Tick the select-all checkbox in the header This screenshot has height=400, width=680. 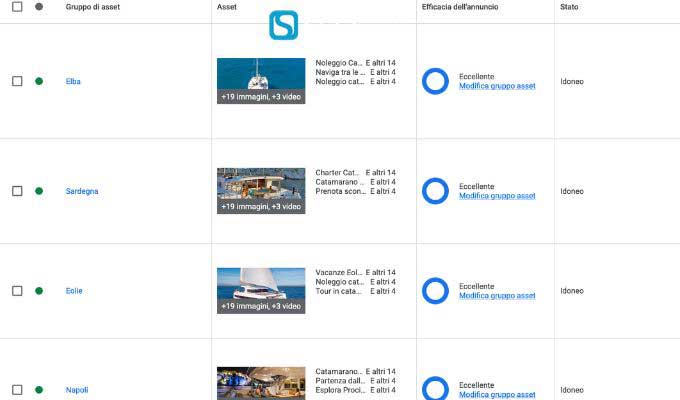pos(17,7)
